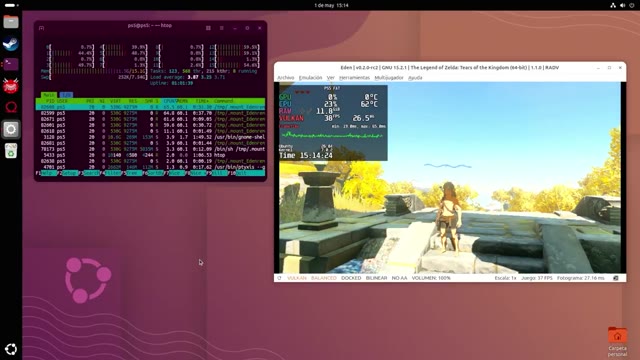Toggle the BILINEAR scaling filter
The height and width of the screenshot is (360, 640).
(376, 278)
